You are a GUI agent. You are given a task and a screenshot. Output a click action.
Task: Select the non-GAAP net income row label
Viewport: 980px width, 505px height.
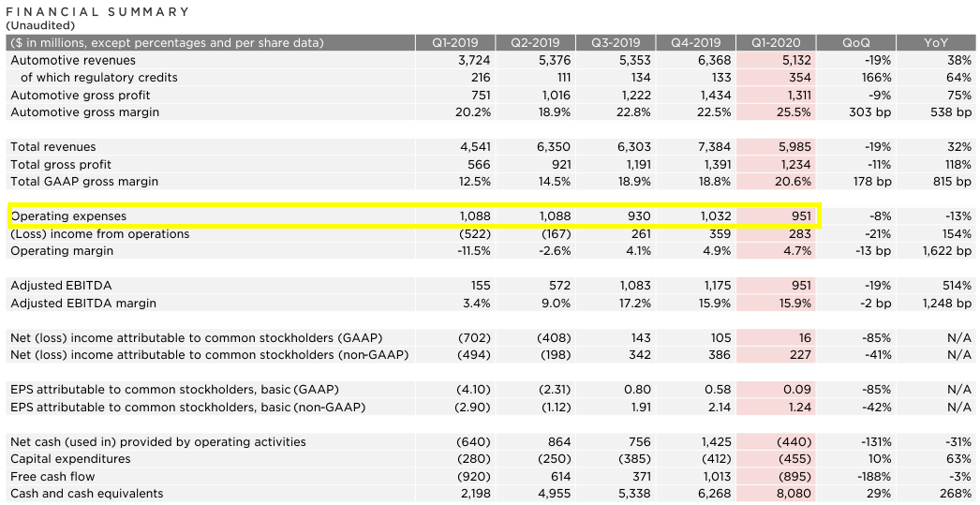click(x=209, y=355)
